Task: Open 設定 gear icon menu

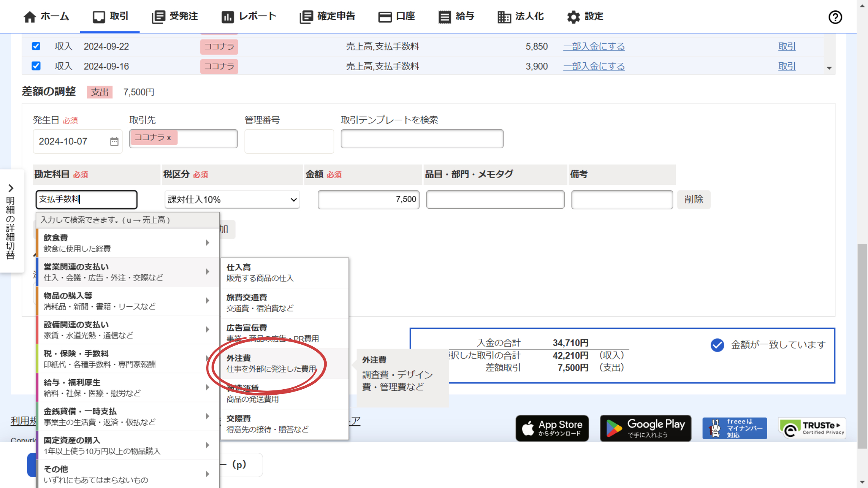Action: click(573, 17)
